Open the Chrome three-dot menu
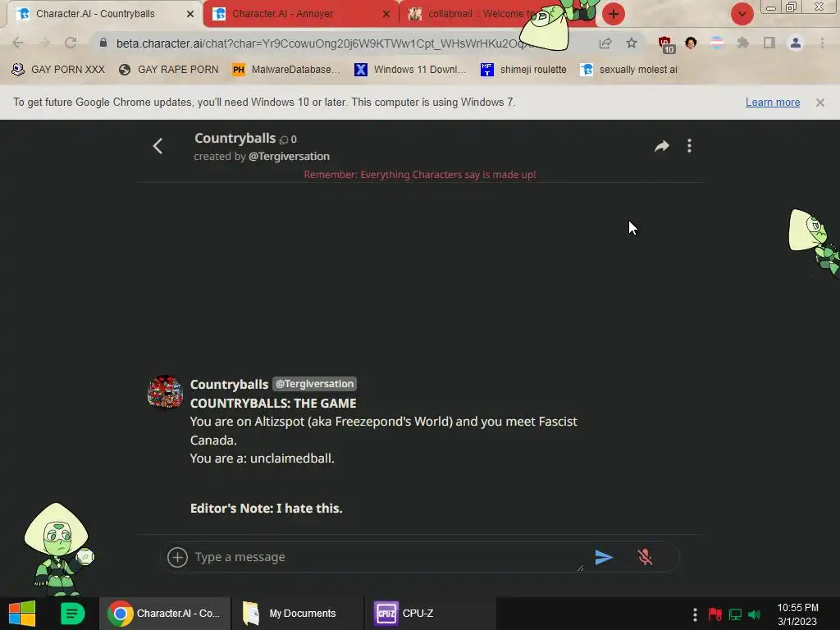Screen dimensions: 840x630 822,43
